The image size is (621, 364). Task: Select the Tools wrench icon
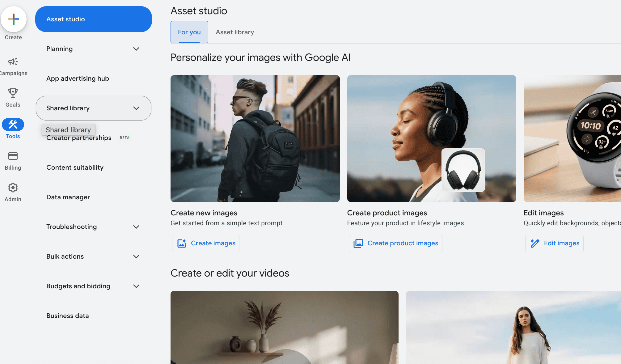coord(13,125)
